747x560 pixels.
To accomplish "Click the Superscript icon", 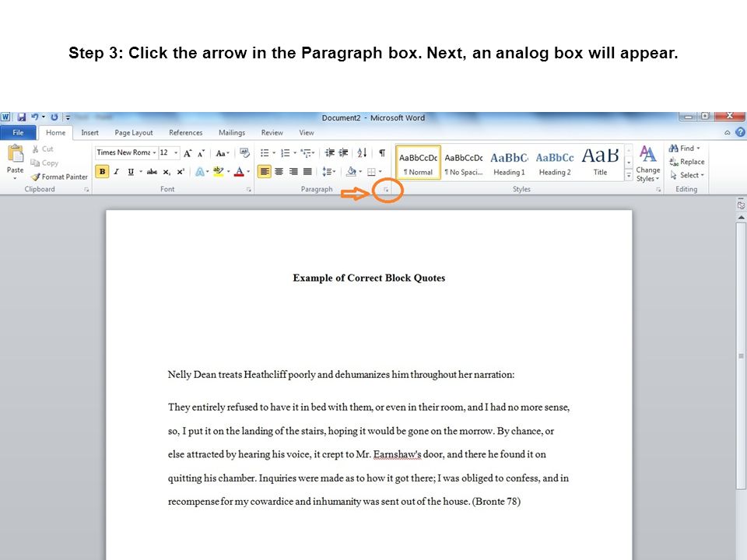I will point(181,172).
